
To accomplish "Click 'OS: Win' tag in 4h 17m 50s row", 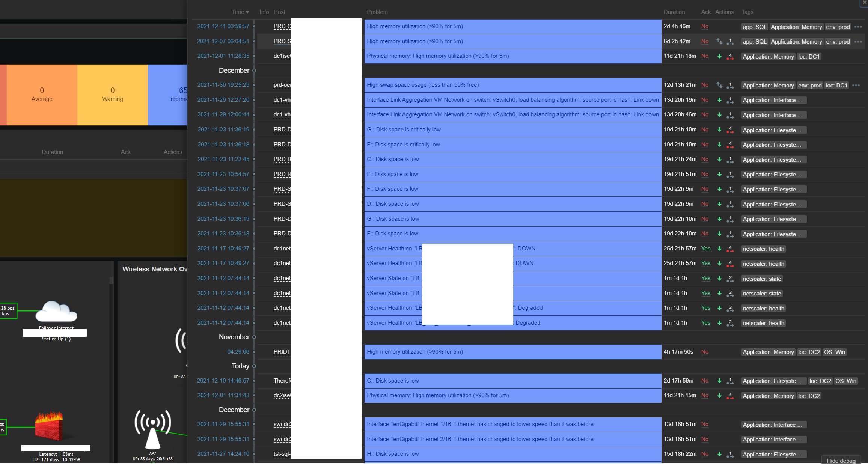I will tap(834, 352).
